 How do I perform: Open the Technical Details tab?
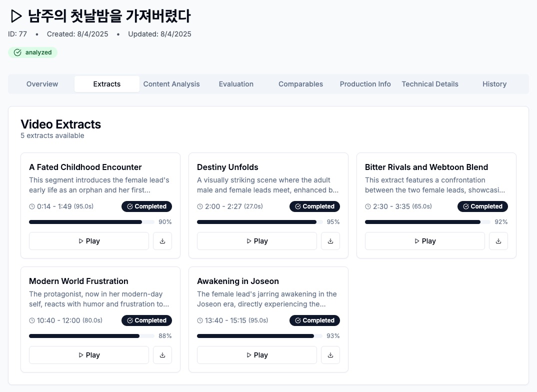430,84
